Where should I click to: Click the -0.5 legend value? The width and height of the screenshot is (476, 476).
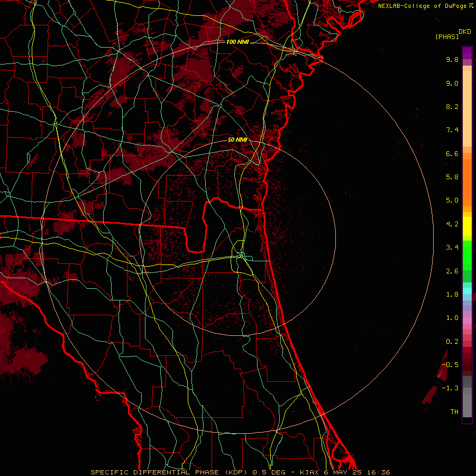click(x=451, y=365)
